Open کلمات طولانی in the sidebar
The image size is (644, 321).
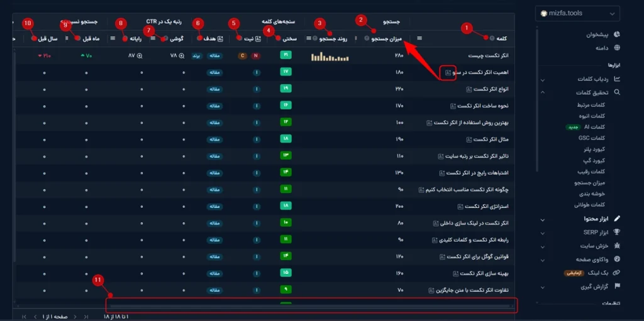591,205
